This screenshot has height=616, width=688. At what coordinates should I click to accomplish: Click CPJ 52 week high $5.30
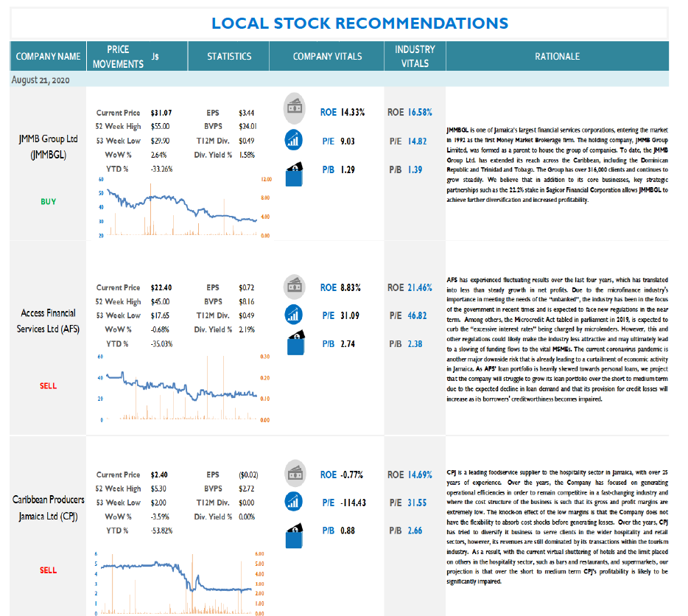(x=158, y=489)
